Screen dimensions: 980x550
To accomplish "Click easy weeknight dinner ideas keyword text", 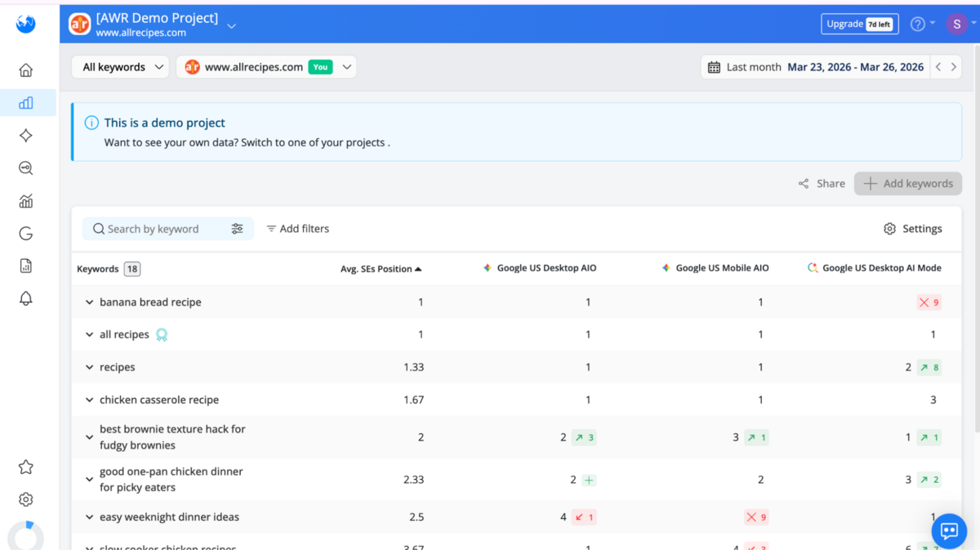I will tap(169, 517).
